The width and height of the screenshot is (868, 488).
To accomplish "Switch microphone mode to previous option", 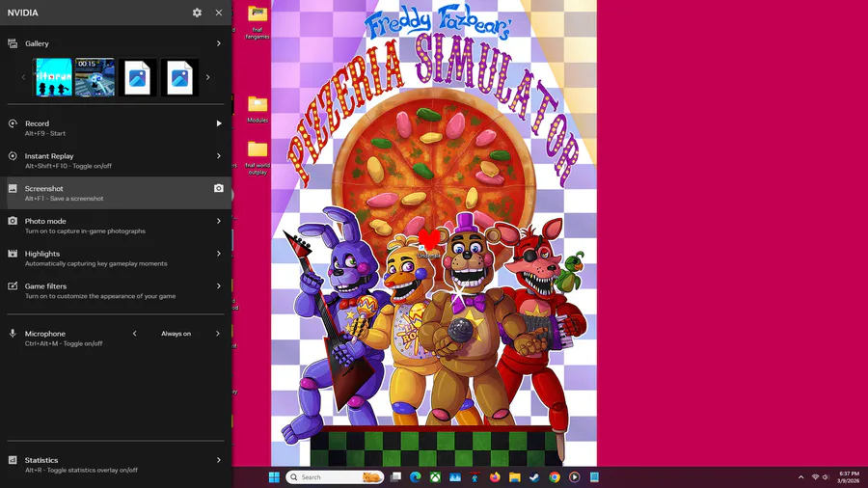I will [134, 334].
